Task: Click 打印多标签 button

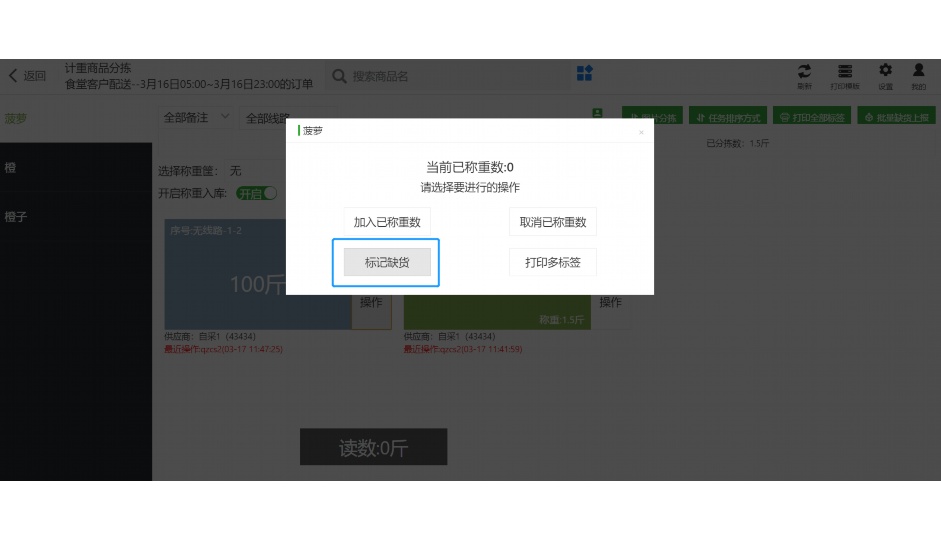Action: [x=553, y=262]
